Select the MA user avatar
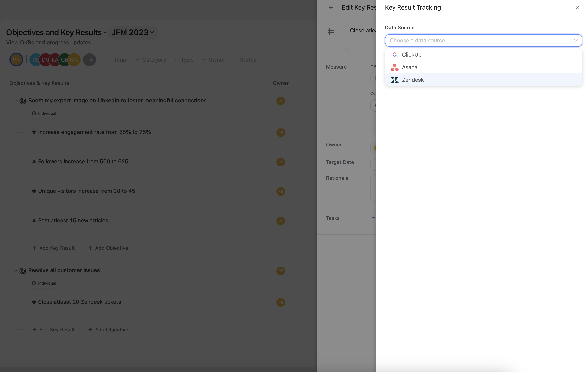 [74, 60]
